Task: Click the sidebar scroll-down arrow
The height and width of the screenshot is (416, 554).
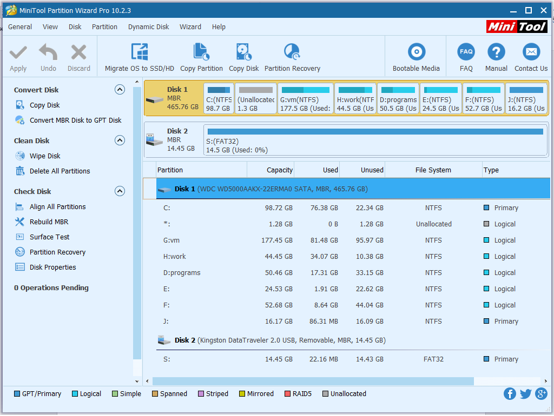Action: coord(137,381)
